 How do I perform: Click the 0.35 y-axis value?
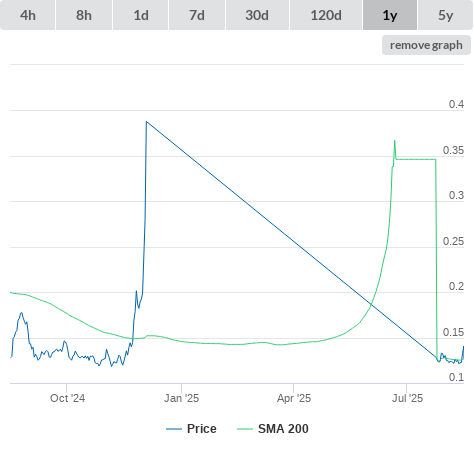(453, 150)
